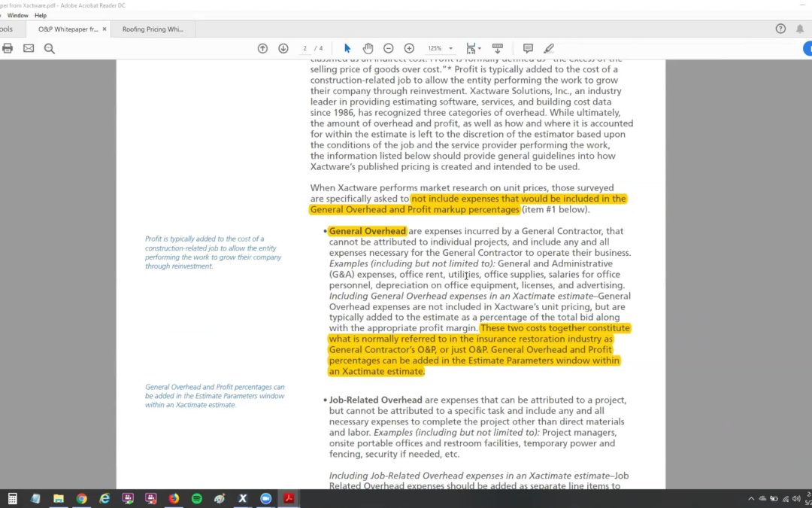Click the sidebar note about Estimate Parameters window
The height and width of the screenshot is (508, 812).
[x=215, y=396]
